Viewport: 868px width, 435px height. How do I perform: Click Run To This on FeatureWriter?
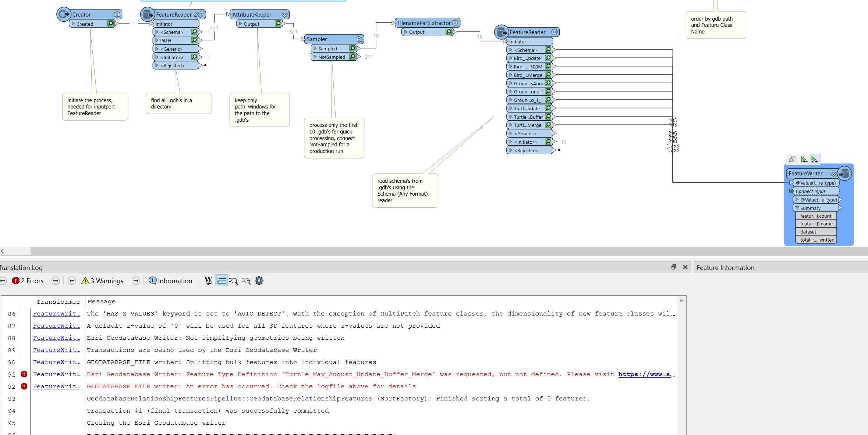pos(804,159)
